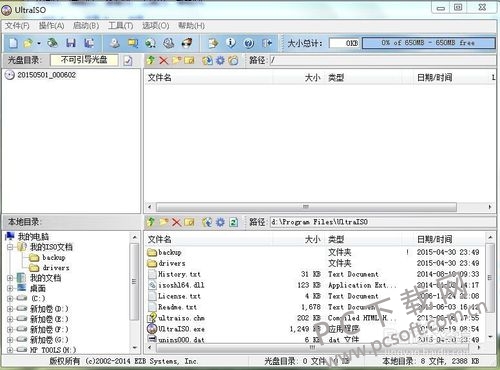Image resolution: width=500 pixels, height=370 pixels.
Task: Open the 文件(F) menu
Action: pyautogui.click(x=17, y=26)
